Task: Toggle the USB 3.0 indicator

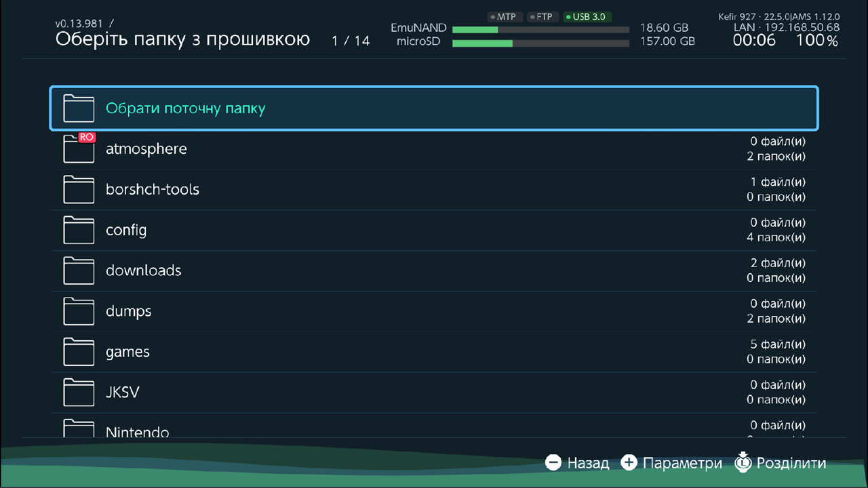Action: tap(587, 16)
